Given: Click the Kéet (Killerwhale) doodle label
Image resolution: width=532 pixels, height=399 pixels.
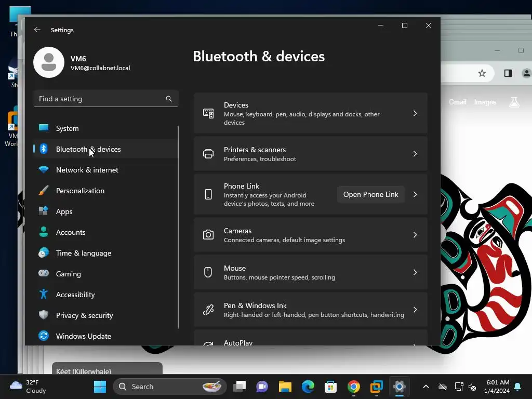Looking at the screenshot, I should [x=107, y=369].
